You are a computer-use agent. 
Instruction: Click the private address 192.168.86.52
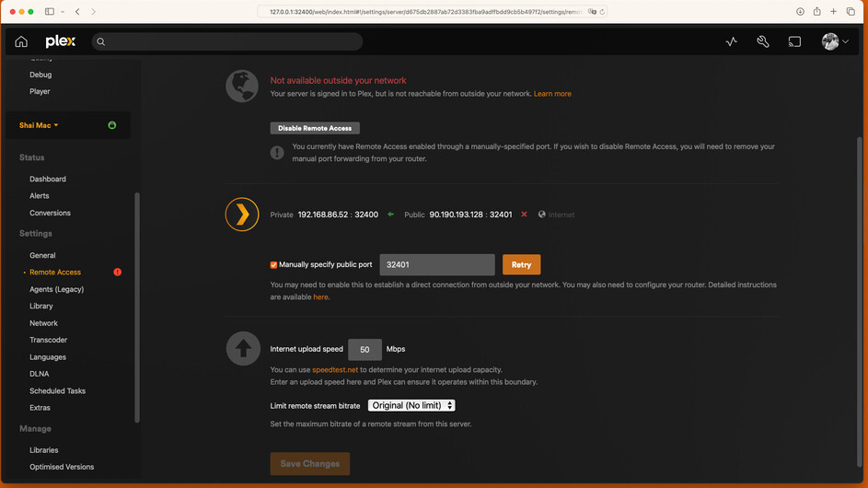pyautogui.click(x=323, y=215)
